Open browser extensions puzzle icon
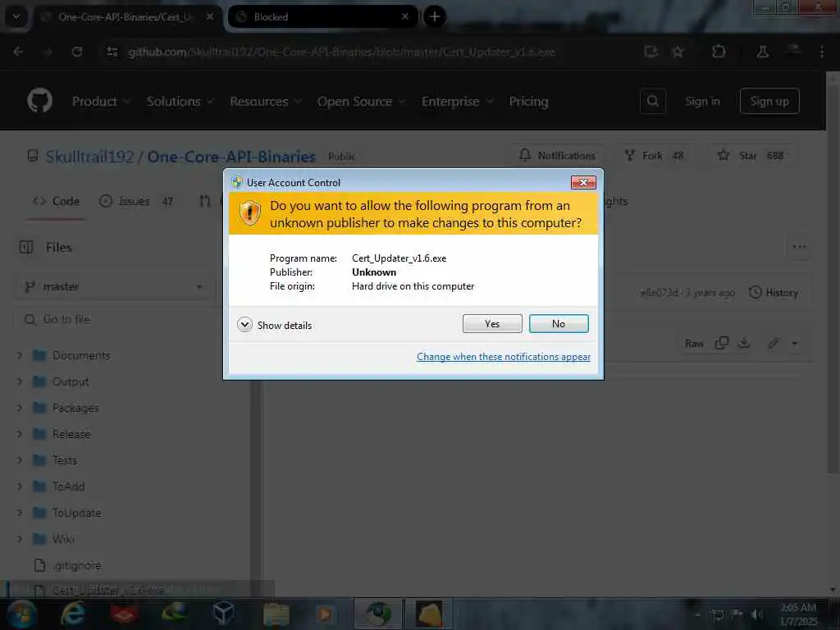 click(x=719, y=52)
